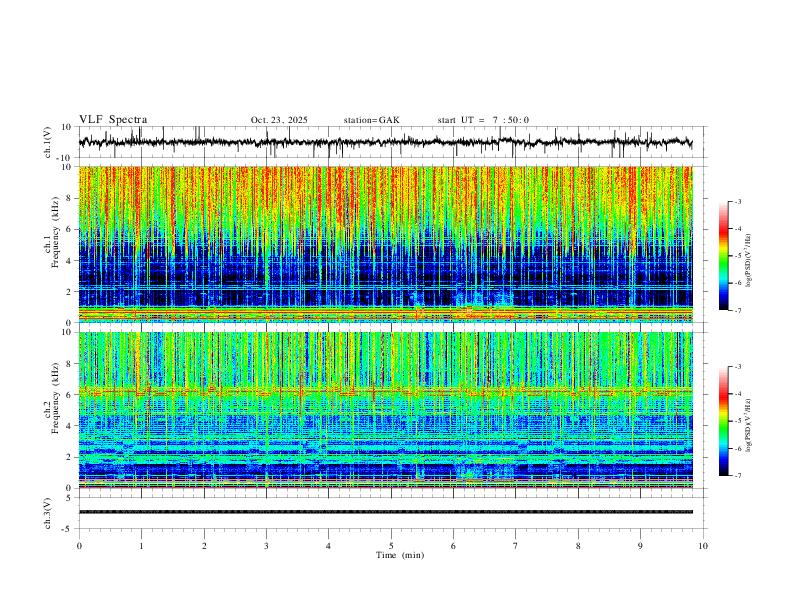Click the ch.2 spectrogram panel

(x=385, y=410)
